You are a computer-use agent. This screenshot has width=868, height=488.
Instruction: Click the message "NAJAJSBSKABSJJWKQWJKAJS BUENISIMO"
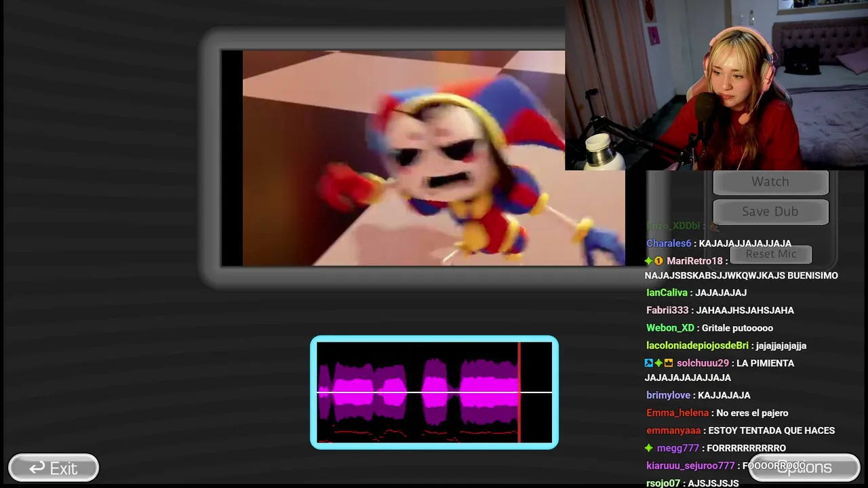click(x=741, y=276)
